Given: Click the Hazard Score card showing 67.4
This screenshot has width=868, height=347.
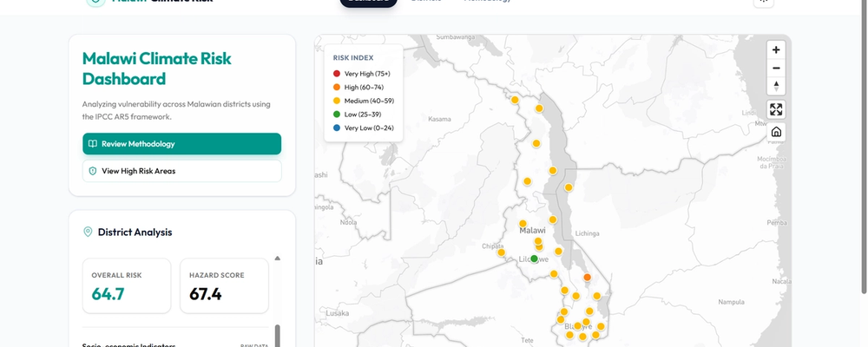Looking at the screenshot, I should tap(224, 285).
